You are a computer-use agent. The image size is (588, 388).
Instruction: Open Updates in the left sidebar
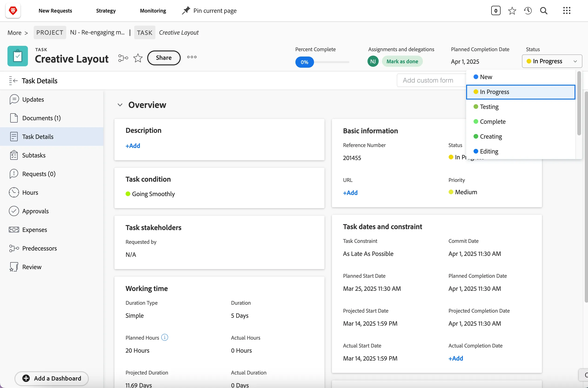click(x=52, y=100)
